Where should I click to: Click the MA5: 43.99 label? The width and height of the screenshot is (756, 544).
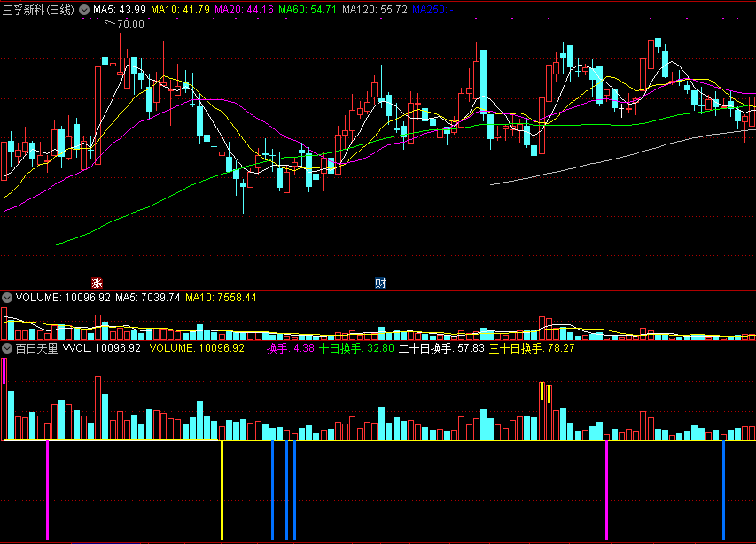pyautogui.click(x=120, y=10)
